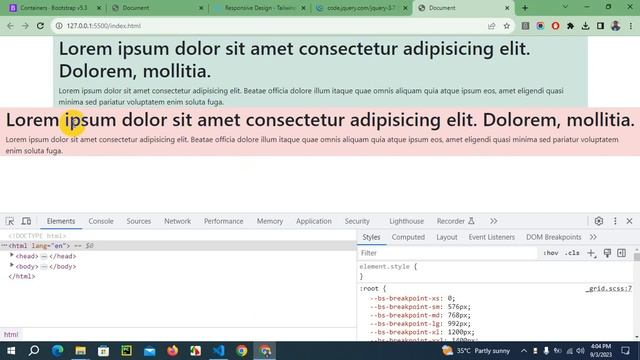The width and height of the screenshot is (640, 360).
Task: Open DevTools settings gear
Action: coord(599,221)
